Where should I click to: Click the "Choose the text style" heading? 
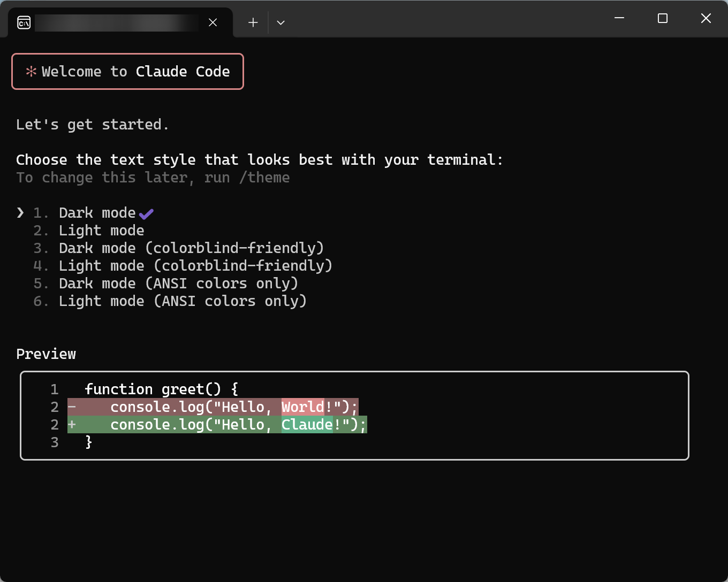click(260, 160)
